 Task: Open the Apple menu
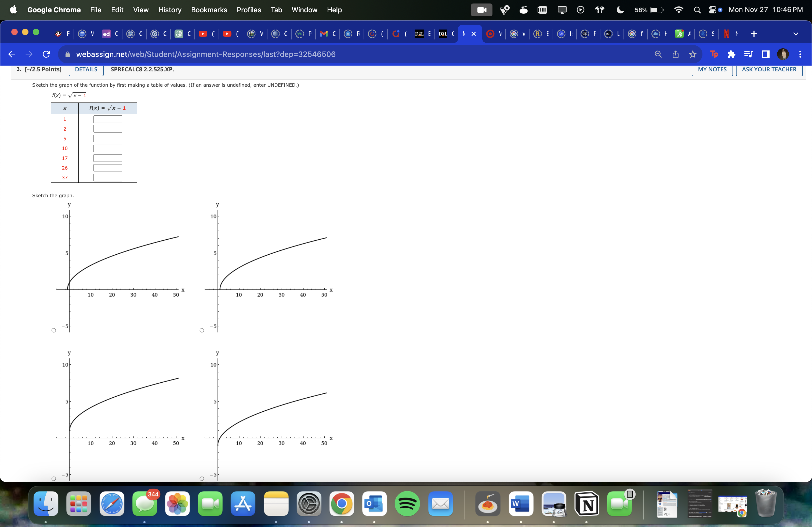tap(14, 10)
